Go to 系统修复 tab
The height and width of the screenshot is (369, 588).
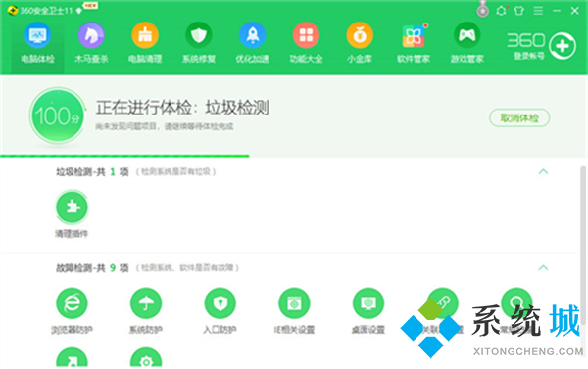pyautogui.click(x=199, y=43)
